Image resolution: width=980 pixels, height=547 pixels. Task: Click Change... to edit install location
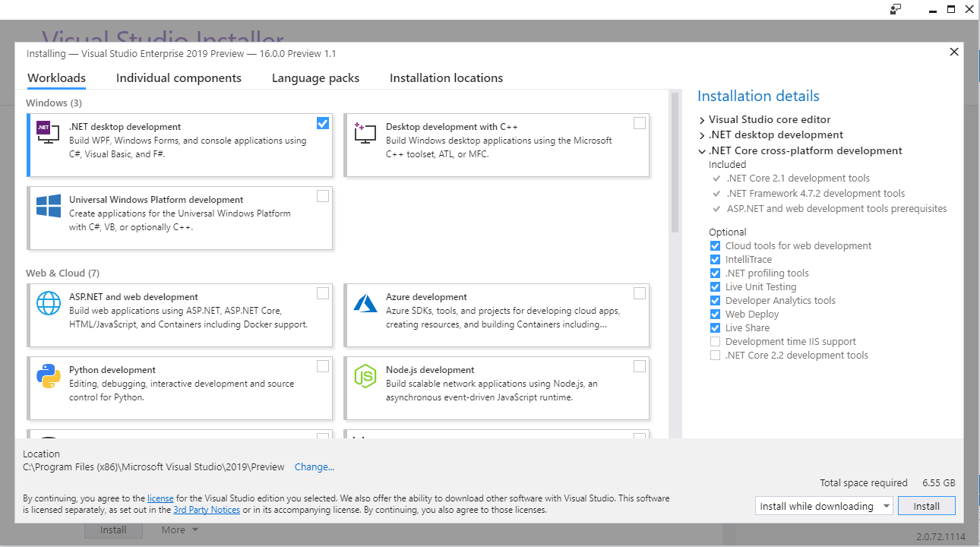tap(315, 467)
